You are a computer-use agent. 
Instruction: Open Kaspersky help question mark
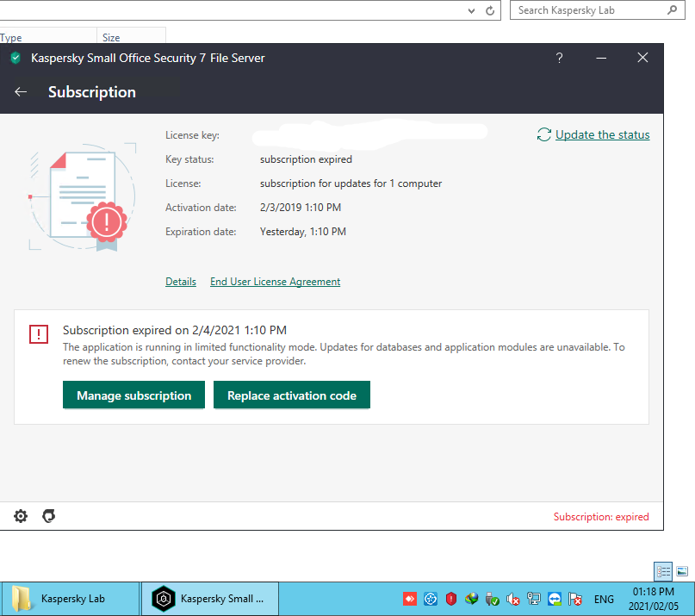[560, 58]
